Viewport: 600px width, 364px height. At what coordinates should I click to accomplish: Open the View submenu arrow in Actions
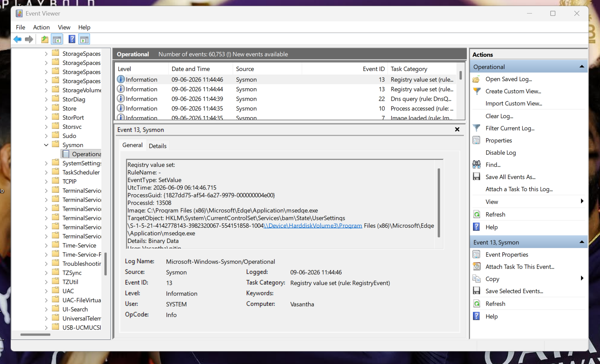(x=582, y=201)
